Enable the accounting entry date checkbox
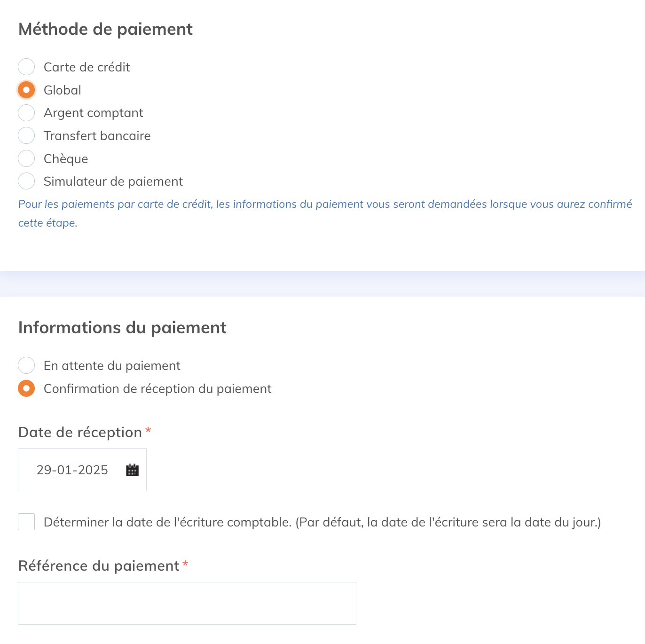The width and height of the screenshot is (645, 644). pos(26,522)
